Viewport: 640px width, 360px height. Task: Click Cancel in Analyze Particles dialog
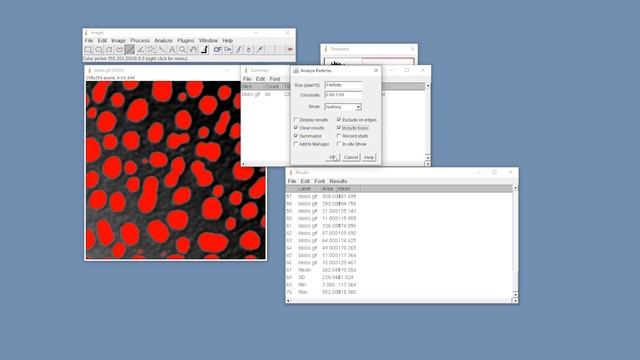[351, 157]
